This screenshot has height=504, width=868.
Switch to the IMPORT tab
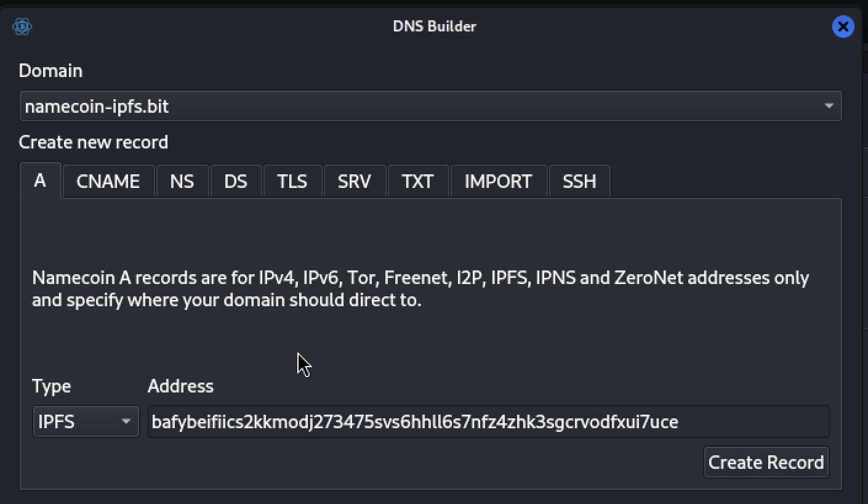(498, 181)
